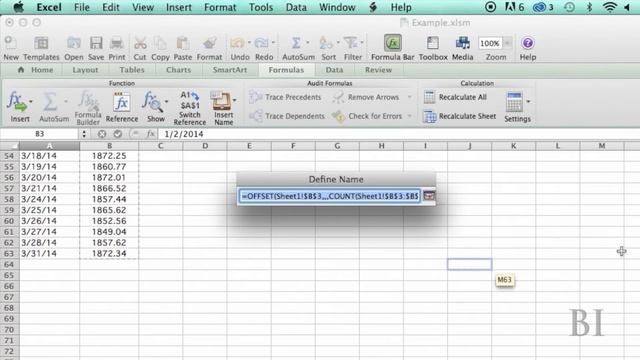The image size is (640, 360).
Task: Click the Remove Arrows button
Action: coord(366,97)
